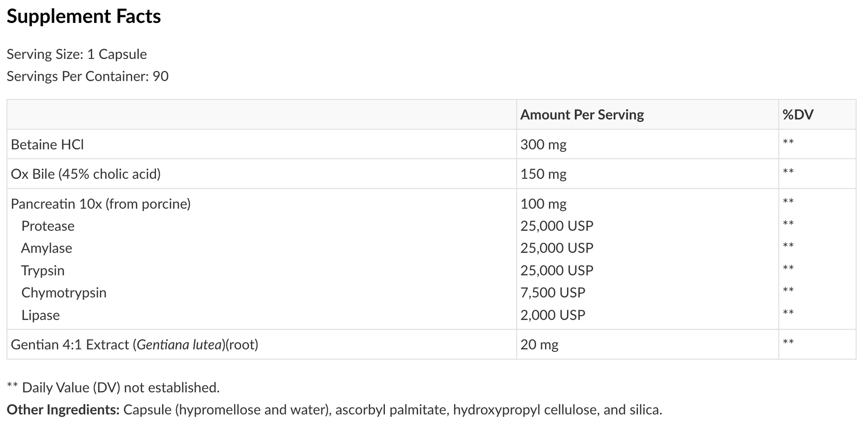
Task: Click the 7,500 USP amount value
Action: (x=553, y=293)
